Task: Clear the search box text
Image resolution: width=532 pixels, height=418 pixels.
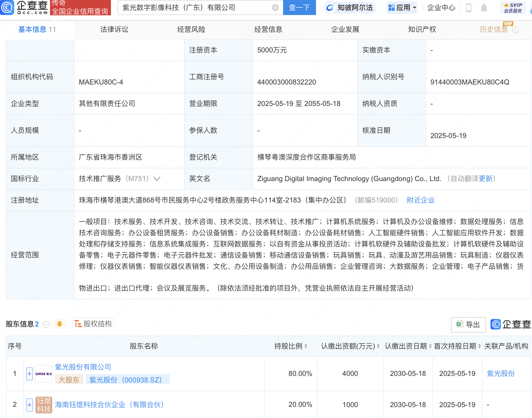Action: pos(275,8)
